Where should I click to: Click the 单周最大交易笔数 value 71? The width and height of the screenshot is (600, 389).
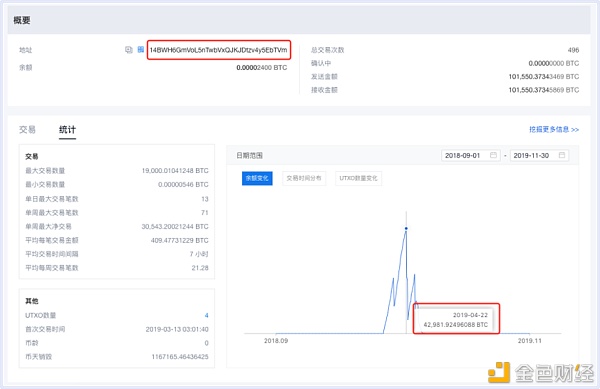coord(205,213)
